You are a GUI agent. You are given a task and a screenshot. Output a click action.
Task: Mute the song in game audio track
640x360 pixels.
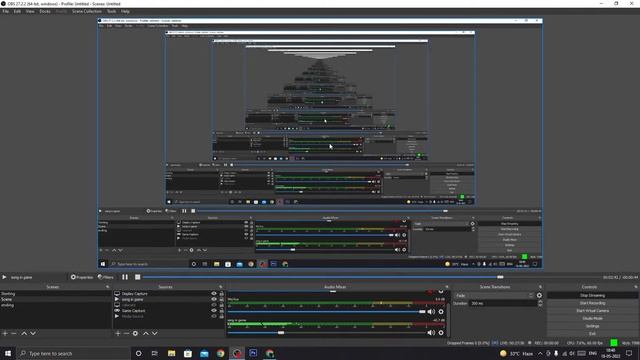click(431, 333)
